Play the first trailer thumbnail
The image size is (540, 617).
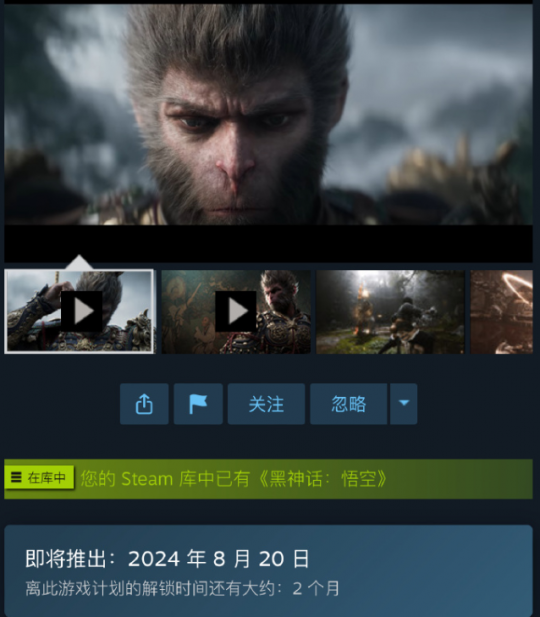[x=80, y=311]
